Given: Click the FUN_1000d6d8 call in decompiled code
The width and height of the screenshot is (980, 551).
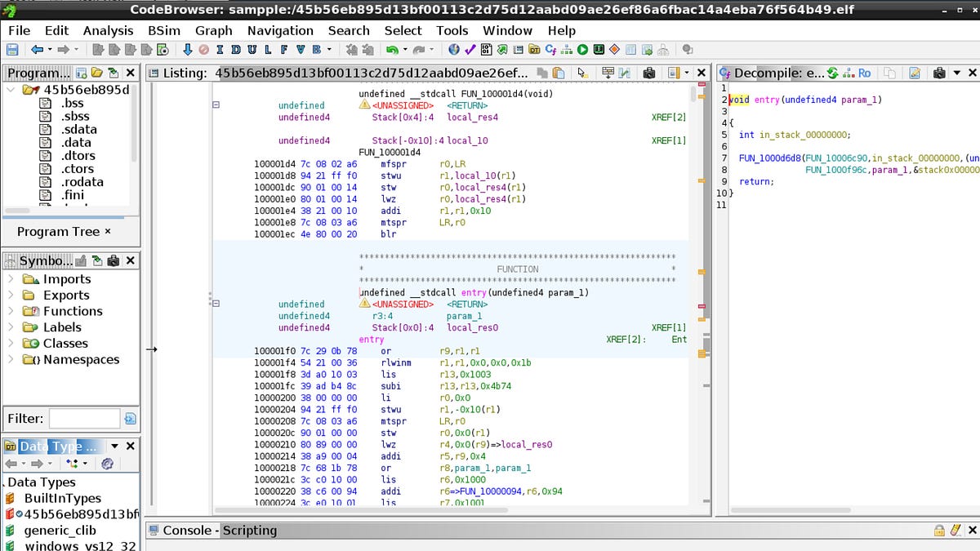Looking at the screenshot, I should tap(772, 158).
